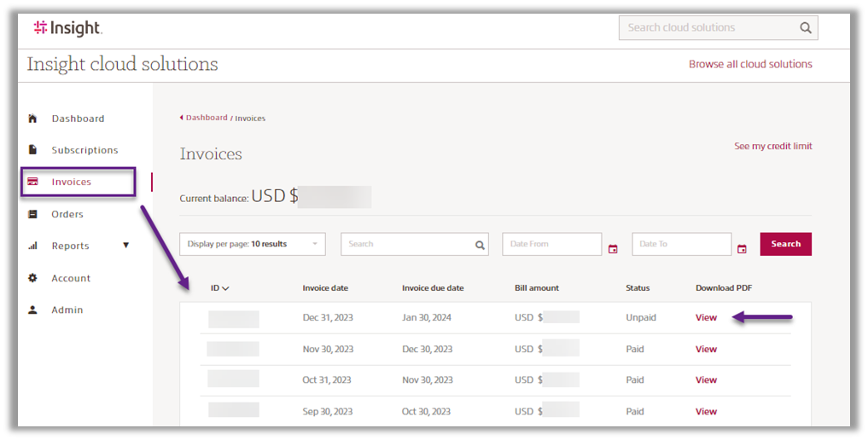868x440 pixels.
Task: Click the Dashboard home icon in sidebar
Action: pos(32,119)
